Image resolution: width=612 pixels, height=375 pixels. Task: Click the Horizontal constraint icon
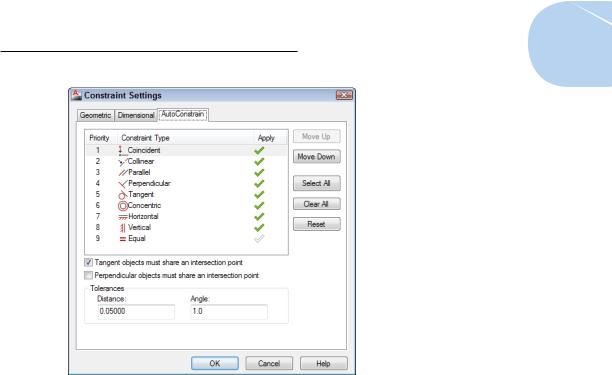click(x=123, y=217)
